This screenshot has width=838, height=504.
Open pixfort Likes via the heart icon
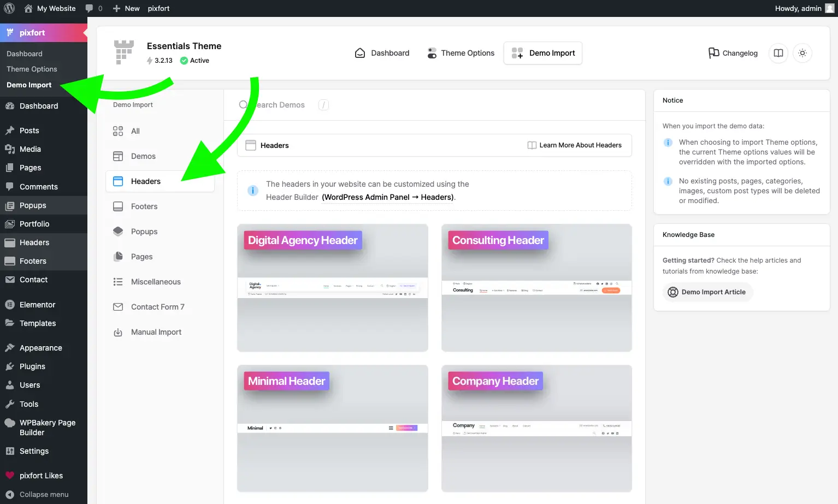coord(41,475)
